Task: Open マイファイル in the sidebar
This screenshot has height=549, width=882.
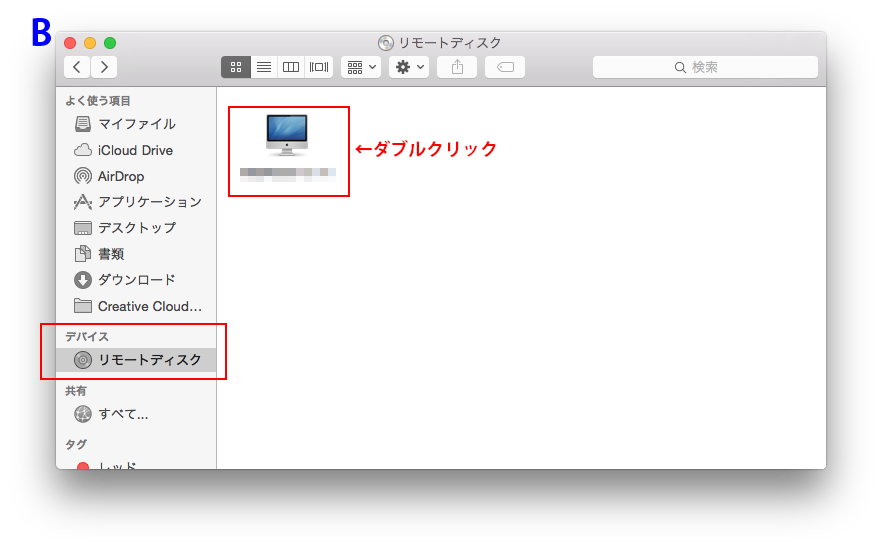Action: pos(136,124)
